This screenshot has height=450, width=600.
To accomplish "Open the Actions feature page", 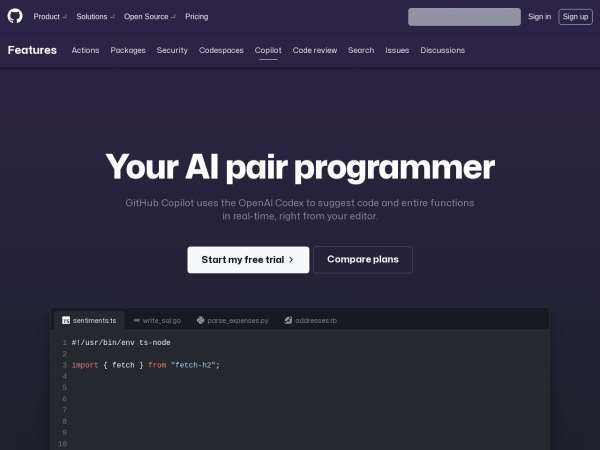I will pyautogui.click(x=85, y=50).
